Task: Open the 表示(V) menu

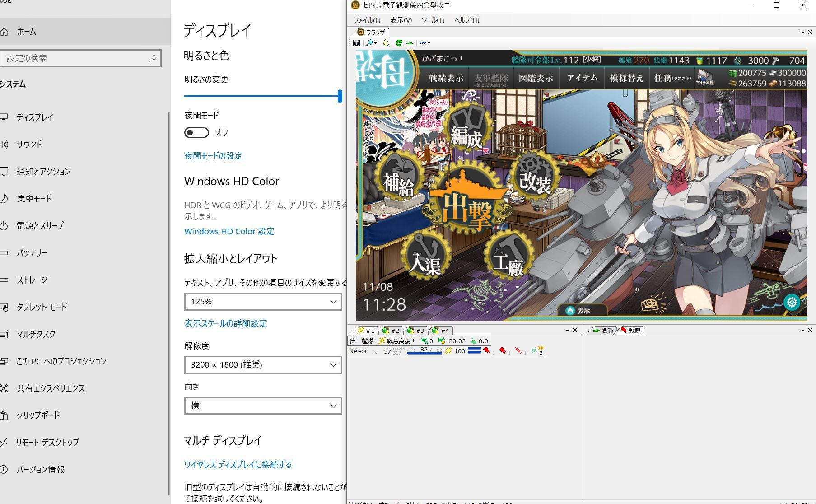Action: click(x=401, y=20)
